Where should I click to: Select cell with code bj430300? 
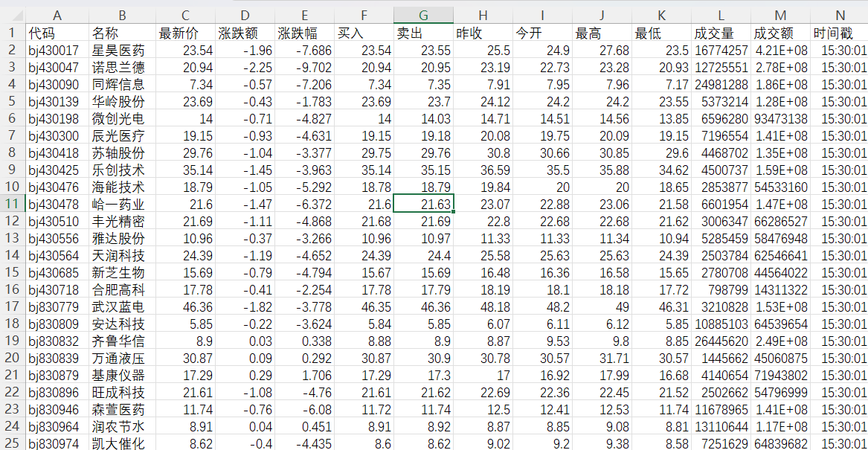(x=57, y=135)
